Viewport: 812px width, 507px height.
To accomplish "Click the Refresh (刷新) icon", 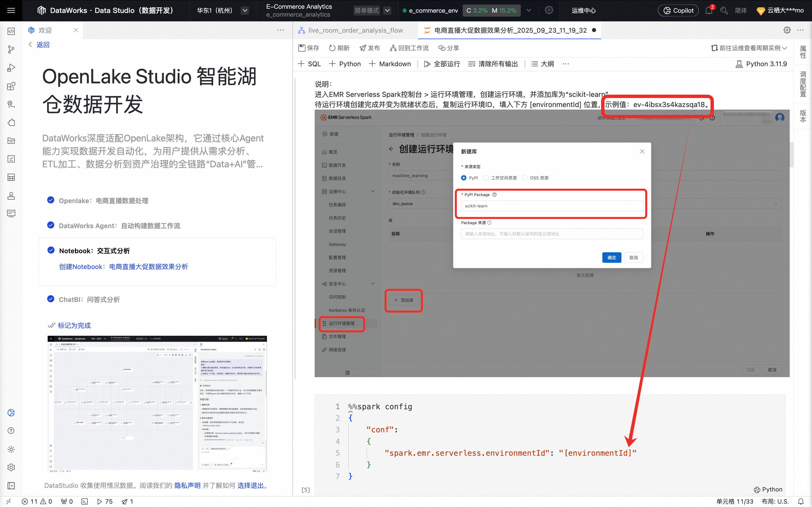I will pyautogui.click(x=332, y=48).
